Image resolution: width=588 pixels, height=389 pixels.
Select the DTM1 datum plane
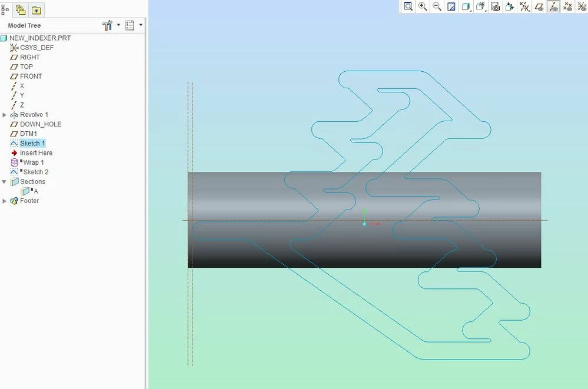point(28,134)
